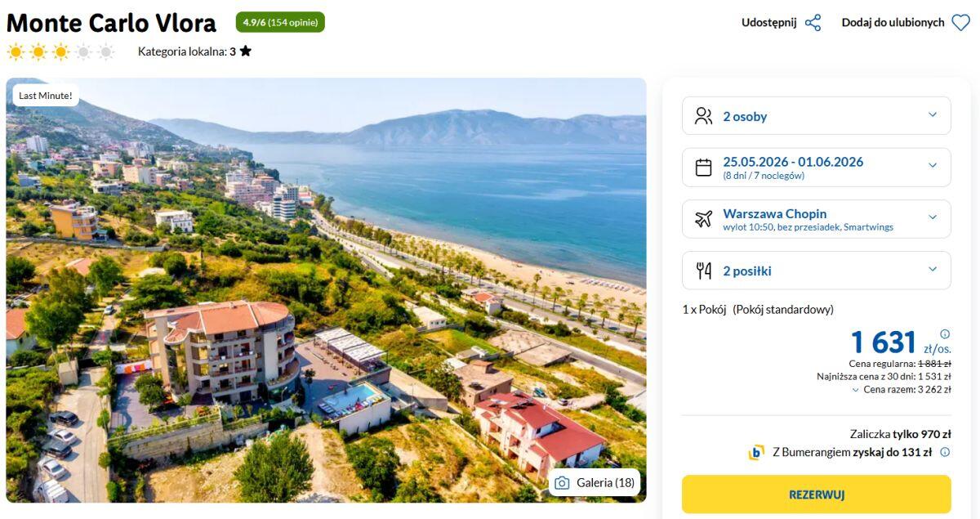The height and width of the screenshot is (519, 980).
Task: Click the calendar icon in date field
Action: point(703,168)
